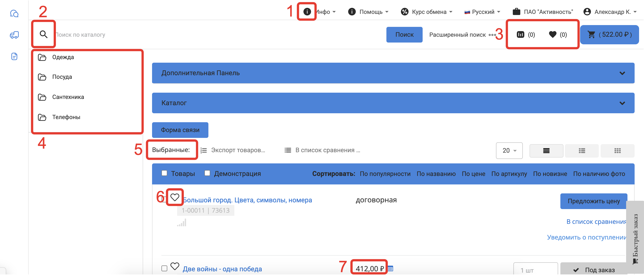Add Большой город product to favorites

click(175, 197)
